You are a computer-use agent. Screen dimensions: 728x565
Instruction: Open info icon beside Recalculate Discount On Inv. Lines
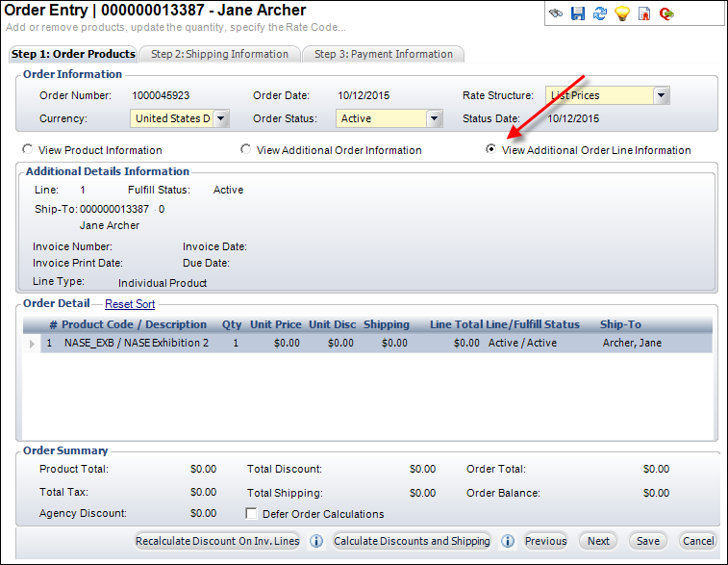coord(316,541)
